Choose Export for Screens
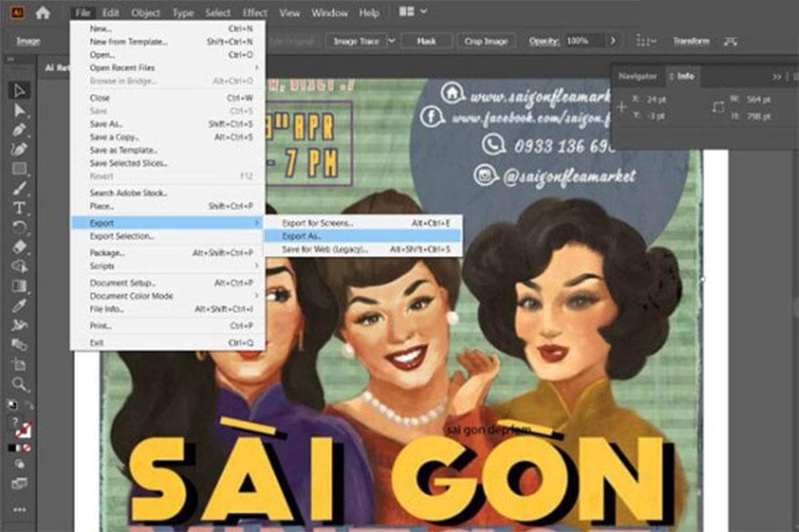Viewport: 799px width, 532px height. [363, 223]
